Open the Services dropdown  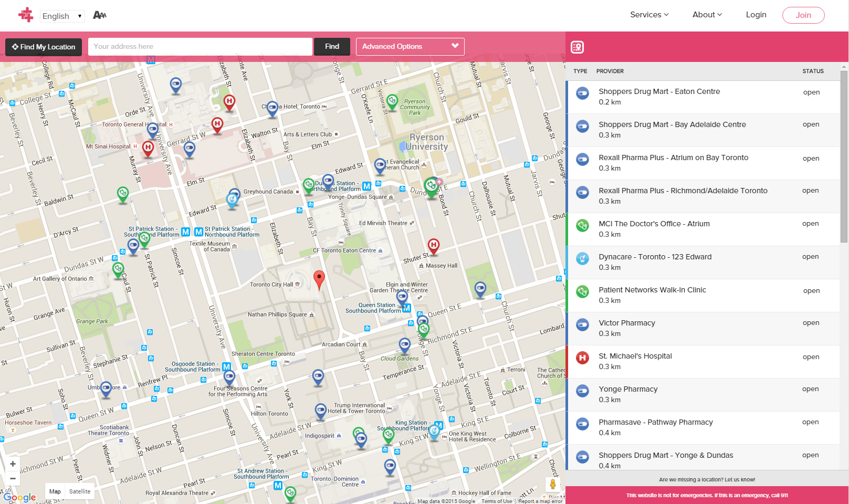(649, 15)
